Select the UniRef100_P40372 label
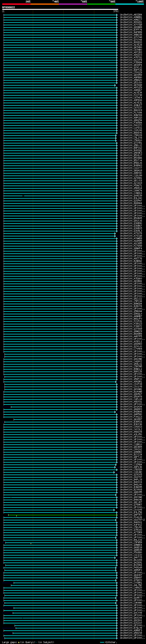The image size is (146, 644). pyautogui.click(x=131, y=125)
